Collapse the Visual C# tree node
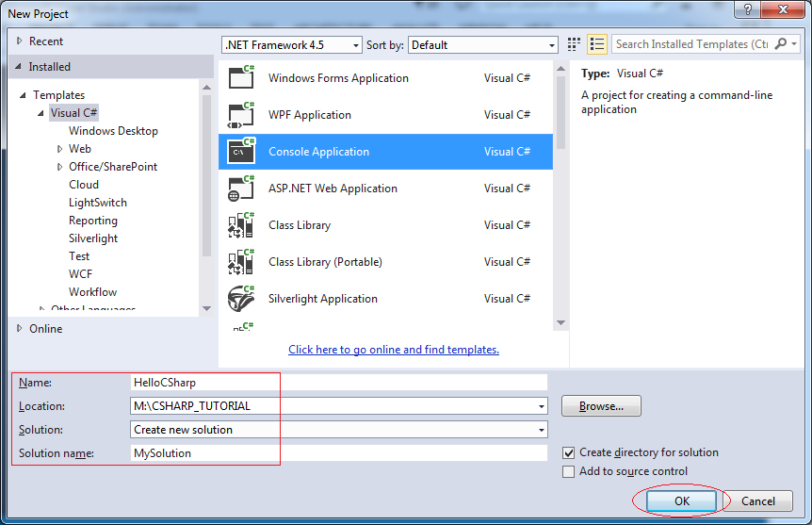This screenshot has width=812, height=525. 41,113
